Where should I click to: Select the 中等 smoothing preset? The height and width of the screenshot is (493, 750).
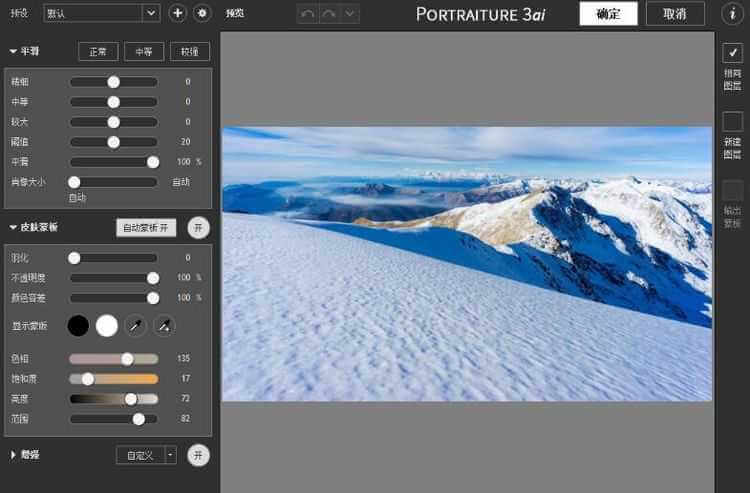click(144, 52)
